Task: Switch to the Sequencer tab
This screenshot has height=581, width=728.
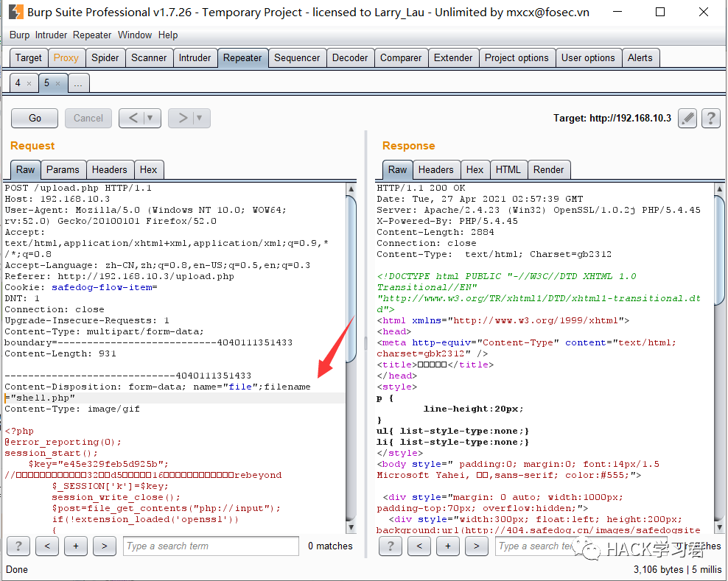Action: pyautogui.click(x=297, y=58)
